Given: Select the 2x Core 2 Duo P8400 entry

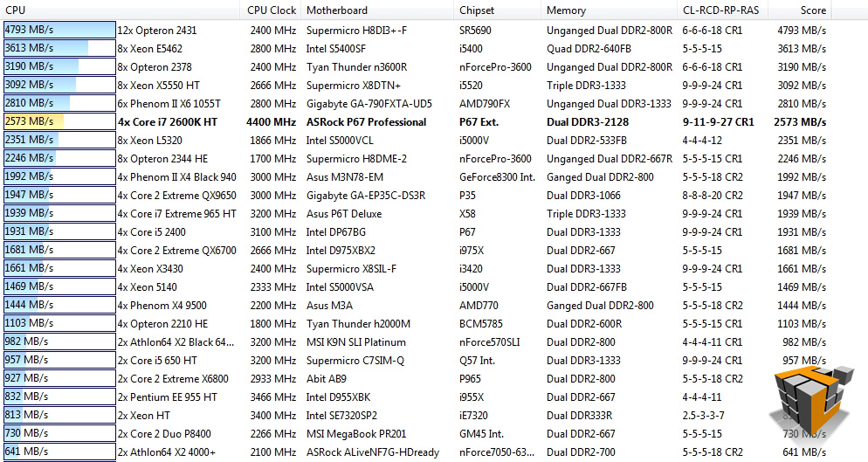Looking at the screenshot, I should [164, 433].
